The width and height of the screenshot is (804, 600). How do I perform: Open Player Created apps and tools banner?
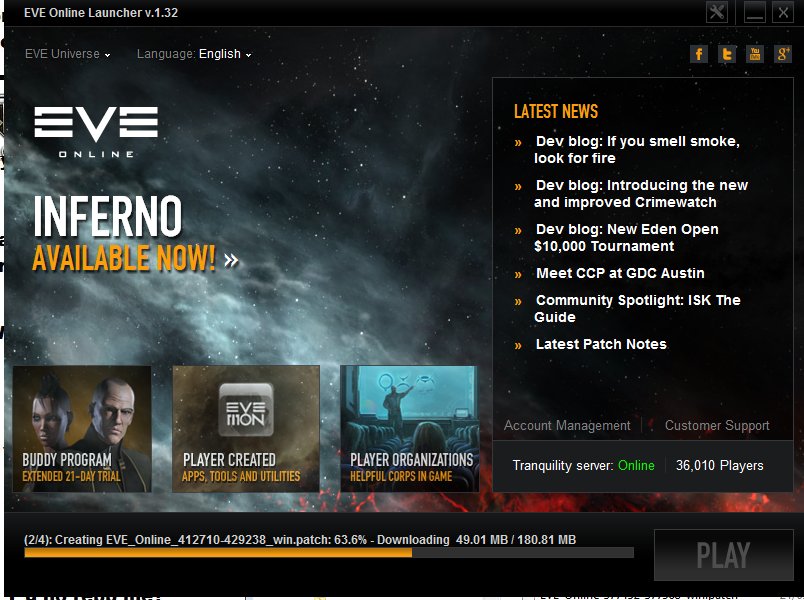tap(246, 429)
